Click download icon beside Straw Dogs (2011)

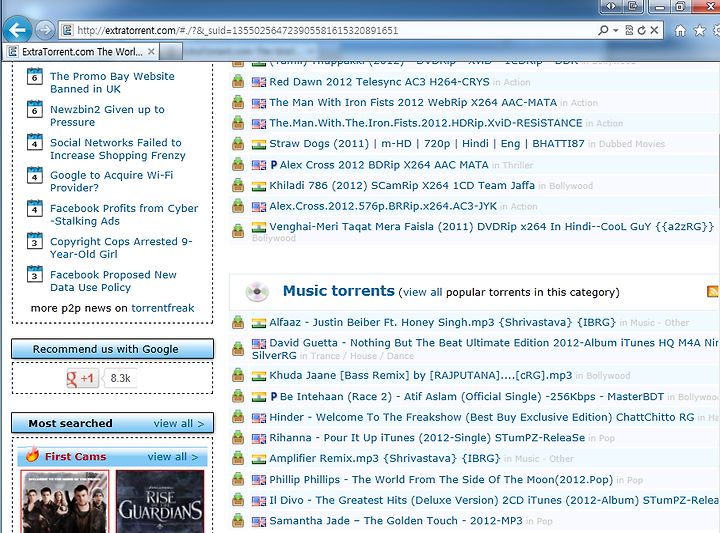click(238, 144)
